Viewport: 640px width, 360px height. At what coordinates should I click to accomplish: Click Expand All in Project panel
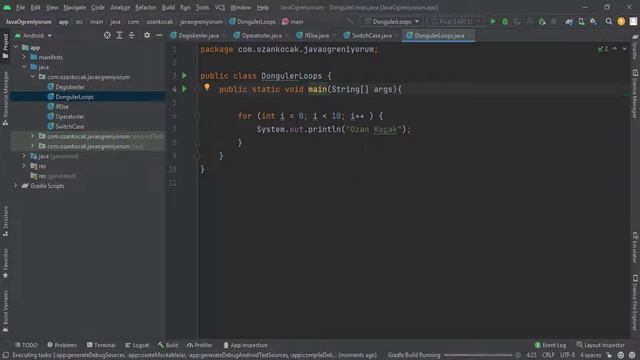tap(120, 36)
